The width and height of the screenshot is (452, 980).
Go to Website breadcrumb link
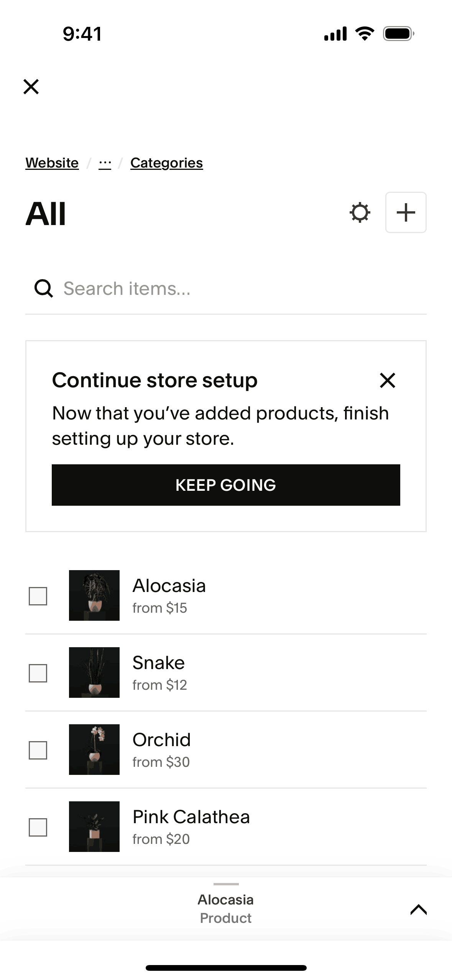[x=52, y=163]
